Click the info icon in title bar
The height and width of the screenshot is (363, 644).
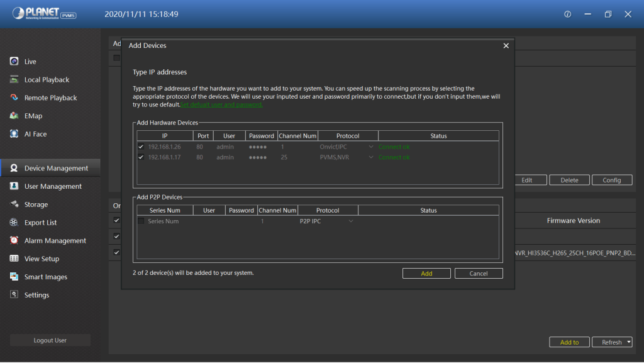568,14
